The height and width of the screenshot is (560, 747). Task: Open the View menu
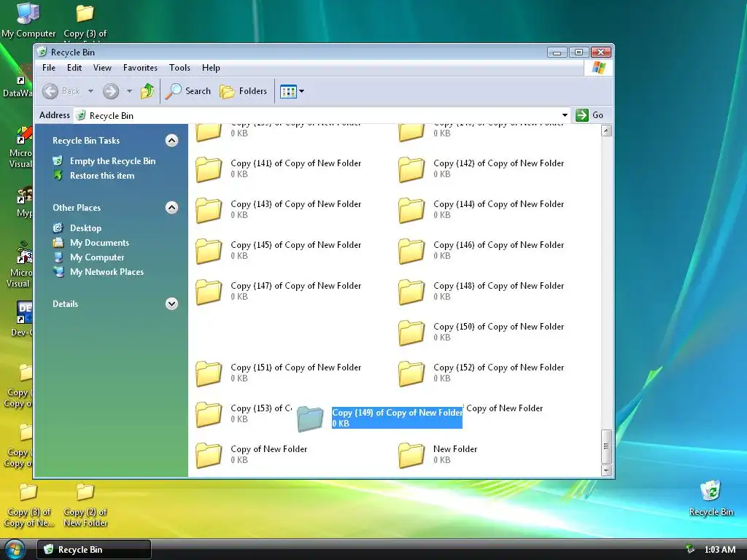coord(102,68)
